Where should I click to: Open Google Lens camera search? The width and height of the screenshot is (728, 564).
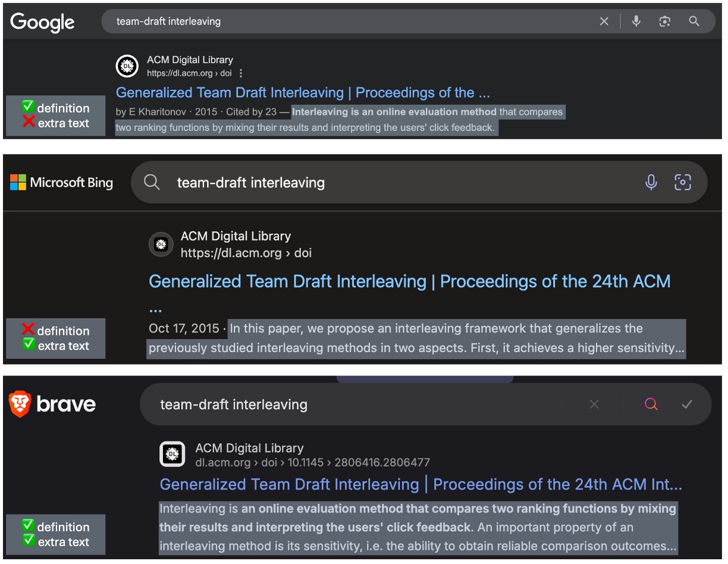[665, 21]
